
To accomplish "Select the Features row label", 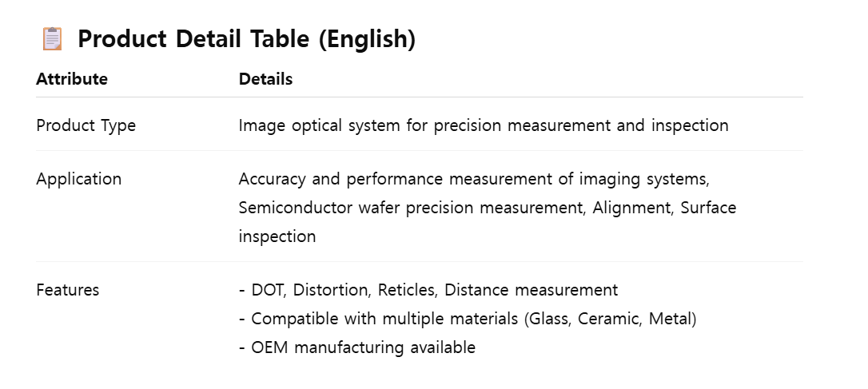I will coord(68,290).
